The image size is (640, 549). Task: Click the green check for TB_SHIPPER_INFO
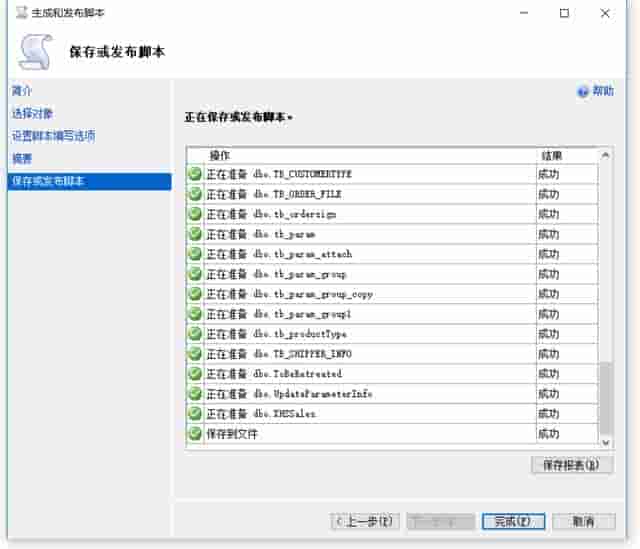[x=195, y=354]
